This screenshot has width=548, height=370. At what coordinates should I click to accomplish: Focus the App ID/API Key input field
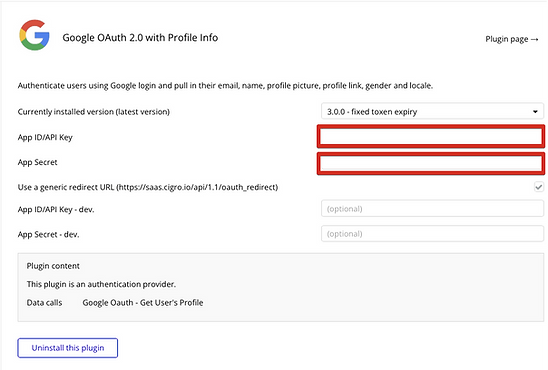(x=431, y=136)
